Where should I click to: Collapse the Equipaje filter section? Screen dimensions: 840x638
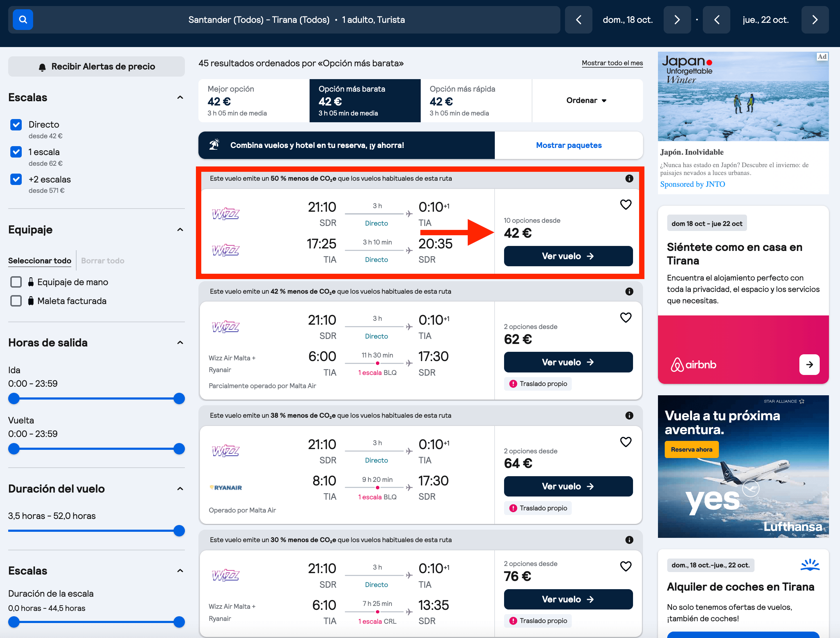click(180, 230)
